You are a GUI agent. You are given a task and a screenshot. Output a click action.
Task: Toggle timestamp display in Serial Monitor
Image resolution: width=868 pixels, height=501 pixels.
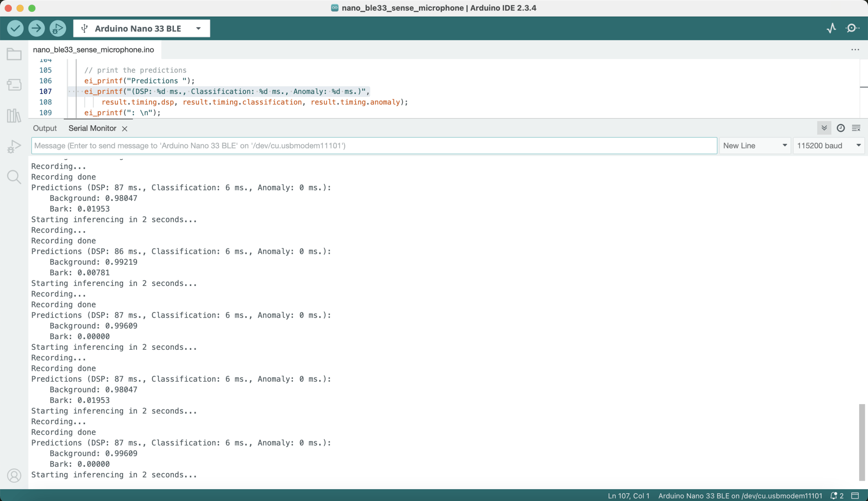[840, 128]
